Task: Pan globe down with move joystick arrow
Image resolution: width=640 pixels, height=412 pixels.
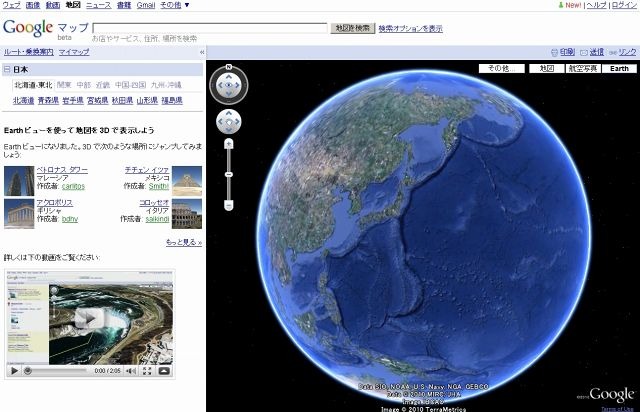Action: 229,129
